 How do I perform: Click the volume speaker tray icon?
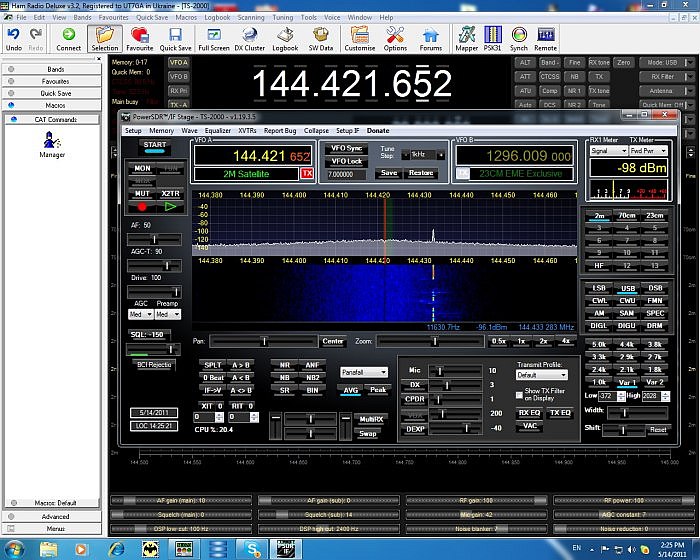tap(631, 549)
